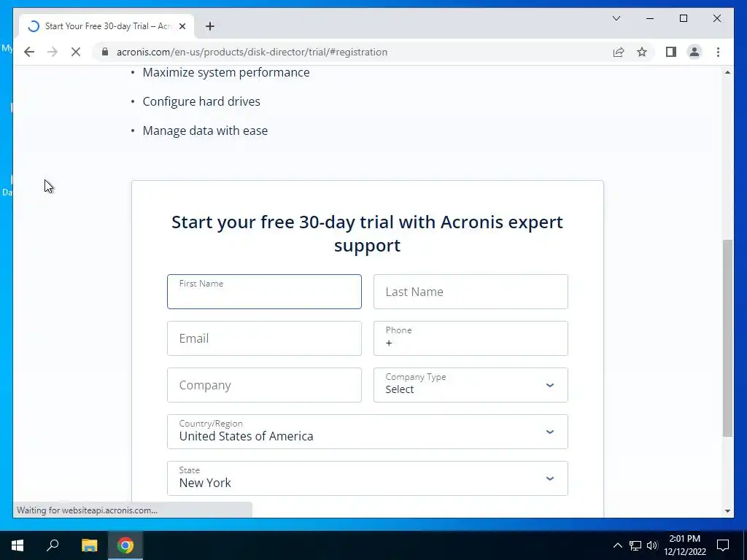The height and width of the screenshot is (560, 747).
Task: Click the 'Configure hard drives' bullet text
Action: click(201, 101)
